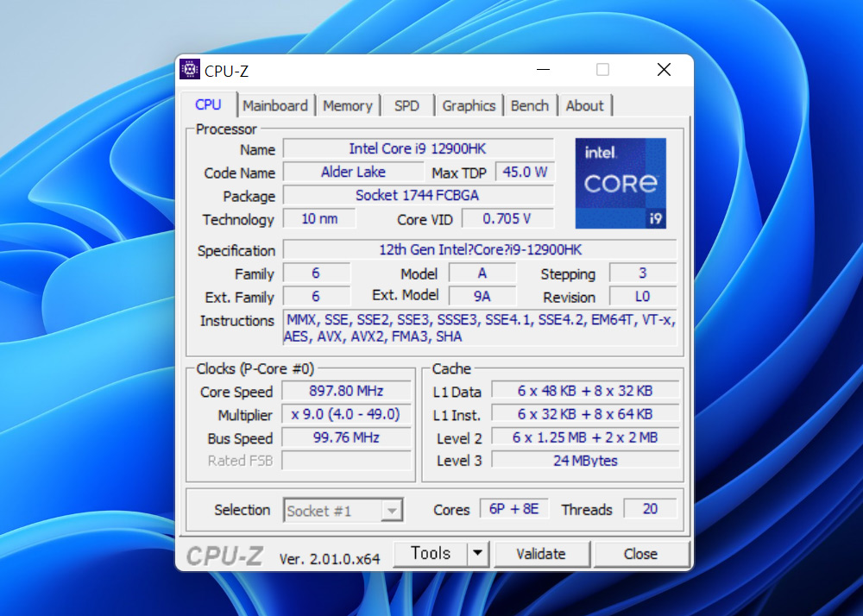Select the SPD tab

coord(406,105)
